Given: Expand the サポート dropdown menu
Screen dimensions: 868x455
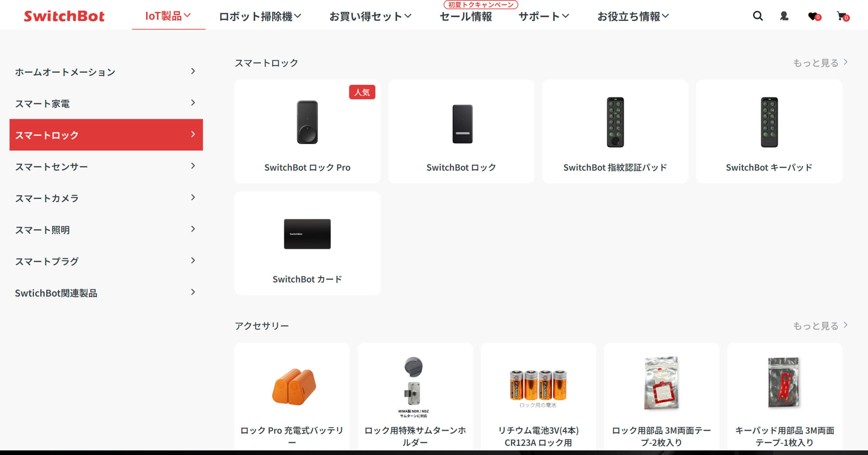Looking at the screenshot, I should [x=544, y=16].
